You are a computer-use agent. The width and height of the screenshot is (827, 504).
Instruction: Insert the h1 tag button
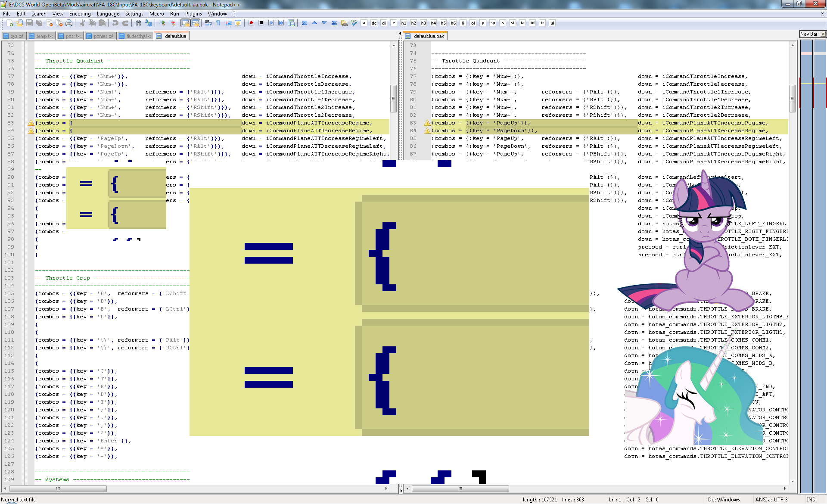(x=404, y=23)
